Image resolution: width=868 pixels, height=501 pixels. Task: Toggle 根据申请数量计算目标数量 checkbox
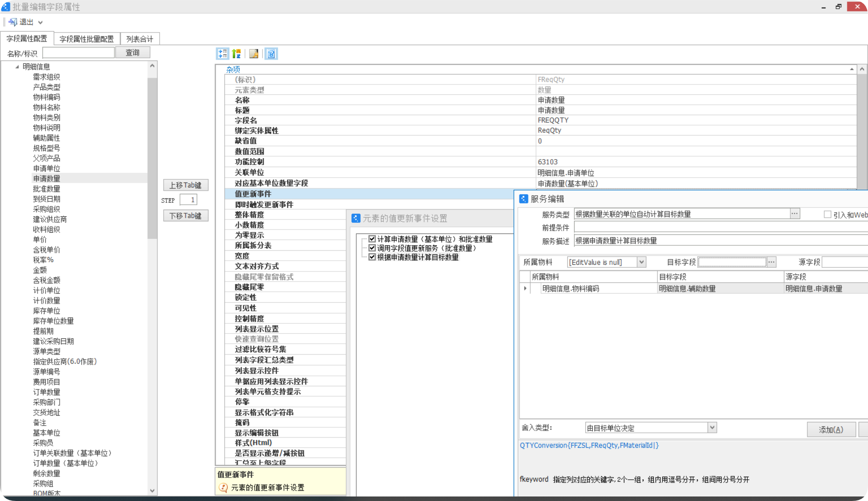tap(372, 257)
